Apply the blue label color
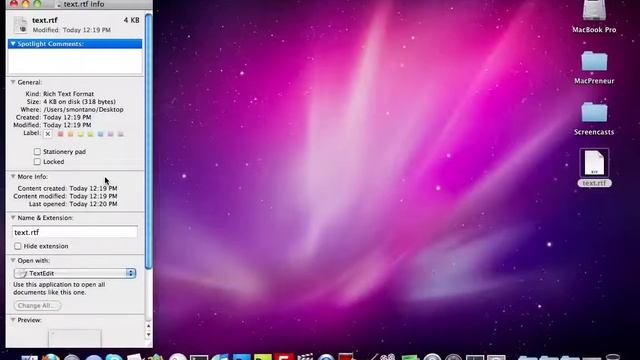Viewport: 640px width, 360px height. (100, 134)
